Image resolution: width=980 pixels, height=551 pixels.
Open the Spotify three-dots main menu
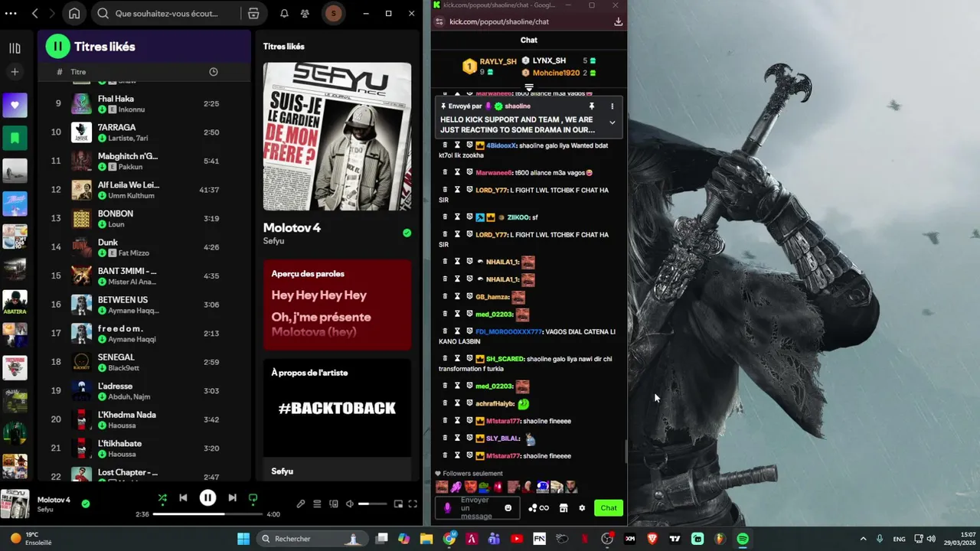pyautogui.click(x=11, y=14)
